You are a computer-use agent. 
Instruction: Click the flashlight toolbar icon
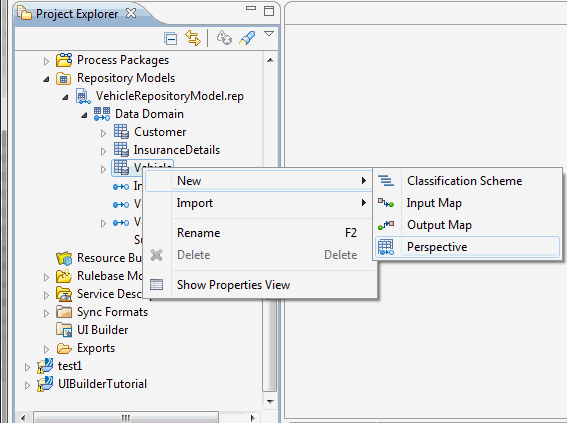point(247,38)
